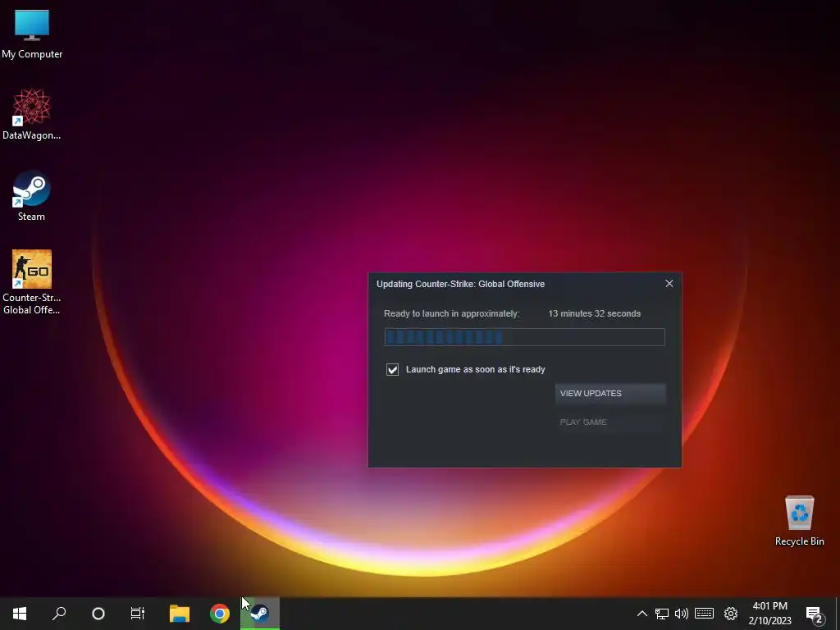Viewport: 840px width, 630px height.
Task: Open the settings gear tray icon
Action: point(731,614)
